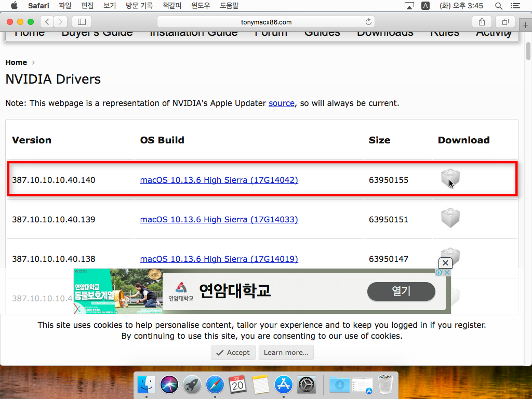The height and width of the screenshot is (399, 532).
Task: Open the 파일 menu
Action: 65,6
